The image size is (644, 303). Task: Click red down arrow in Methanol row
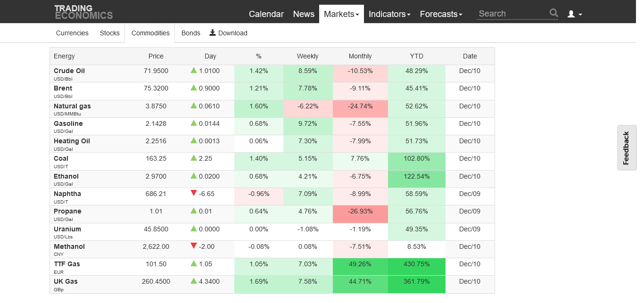pos(193,246)
